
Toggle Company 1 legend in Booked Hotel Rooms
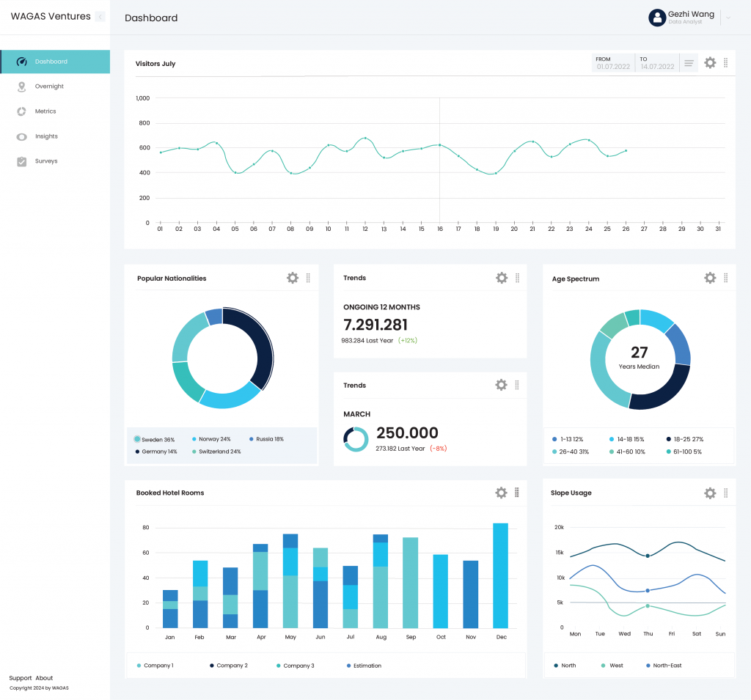tap(156, 666)
